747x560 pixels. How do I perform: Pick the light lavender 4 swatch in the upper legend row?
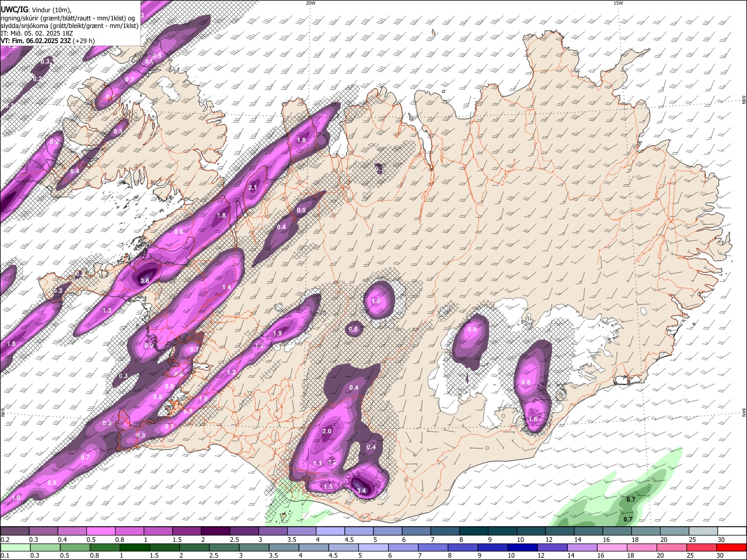[x=329, y=531]
